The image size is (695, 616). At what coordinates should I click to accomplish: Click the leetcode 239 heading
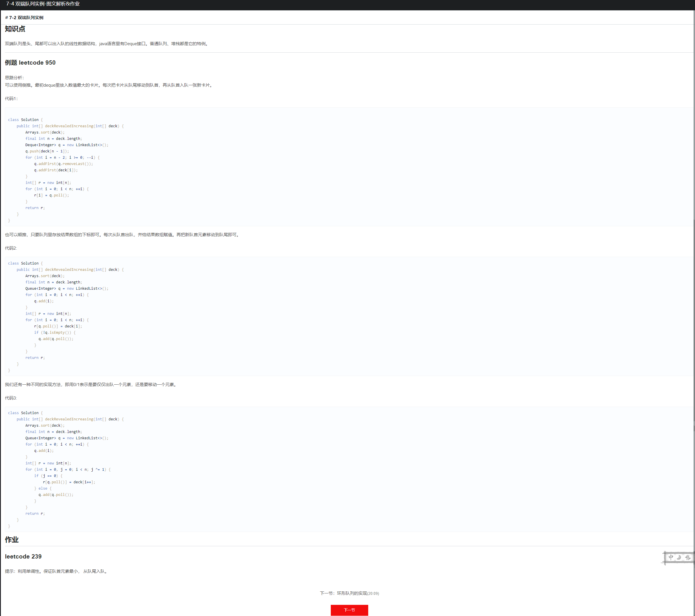23,557
